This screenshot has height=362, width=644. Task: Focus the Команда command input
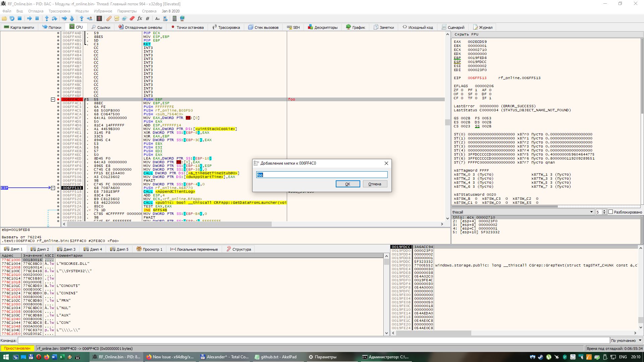click(314, 341)
